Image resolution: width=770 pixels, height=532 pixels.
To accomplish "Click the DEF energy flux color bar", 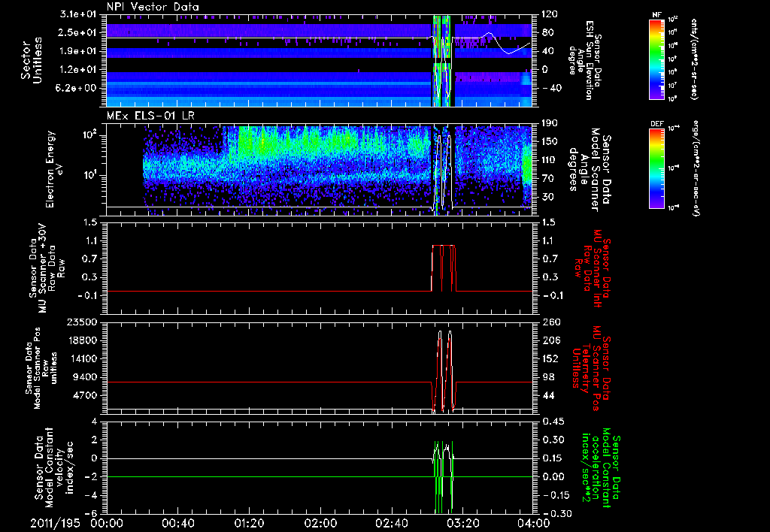I will tap(657, 168).
